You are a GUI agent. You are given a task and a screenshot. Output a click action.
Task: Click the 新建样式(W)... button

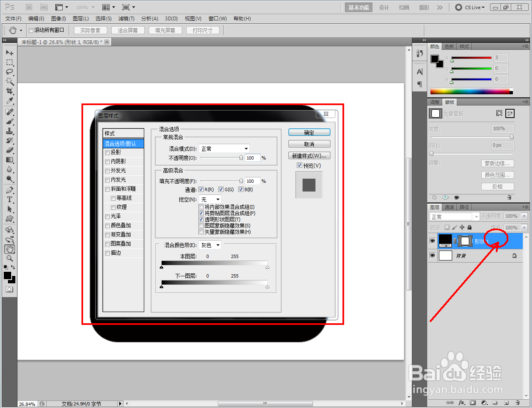309,156
